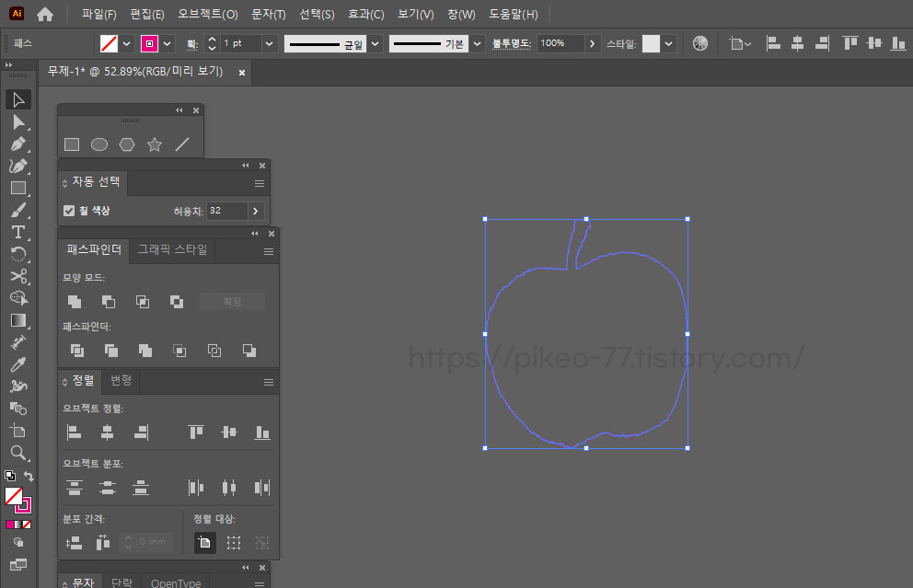Screen dimensions: 913x588
Task: Pick the Line segment in floating panel
Action: [182, 144]
